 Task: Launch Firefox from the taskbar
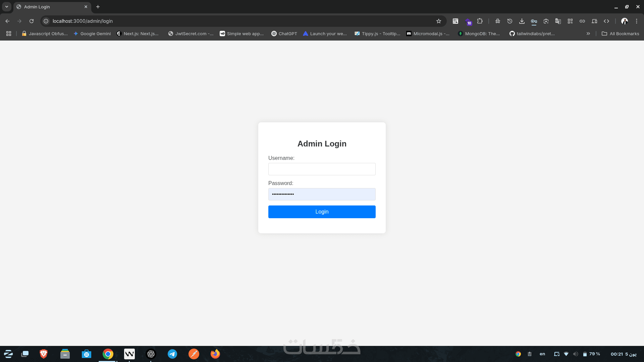click(215, 354)
